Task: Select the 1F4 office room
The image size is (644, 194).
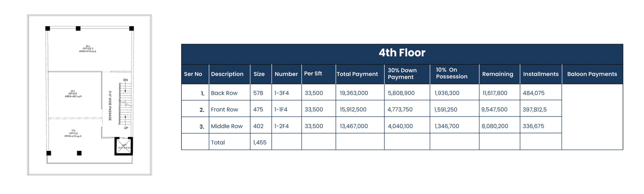Action: coord(73,134)
